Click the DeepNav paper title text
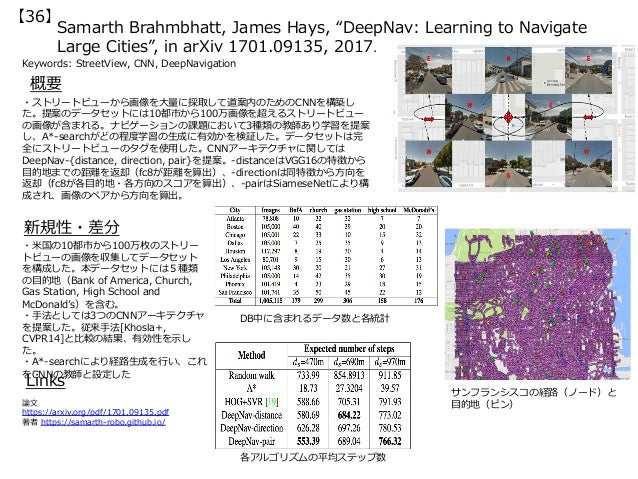The height and width of the screenshot is (479, 638). tap(322, 37)
